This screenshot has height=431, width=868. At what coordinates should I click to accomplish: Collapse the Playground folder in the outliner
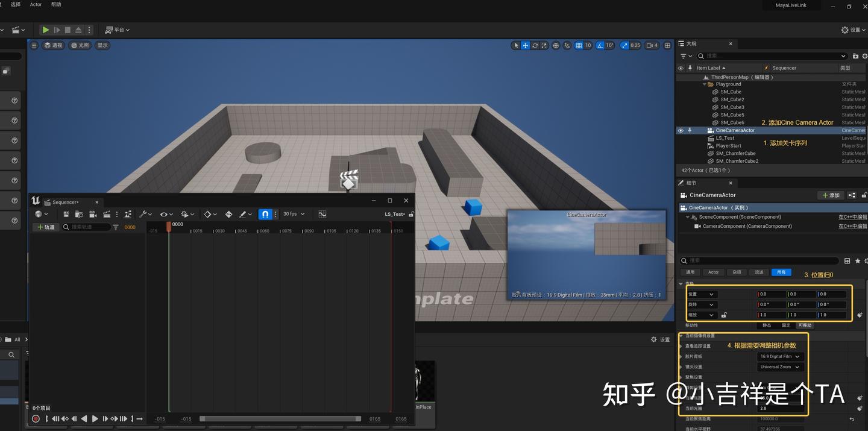704,84
